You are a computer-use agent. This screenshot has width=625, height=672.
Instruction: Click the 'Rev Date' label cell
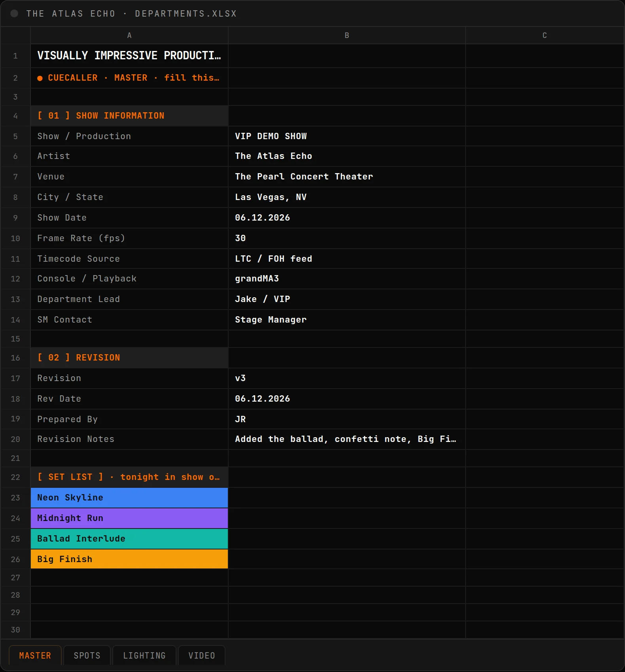[129, 399]
